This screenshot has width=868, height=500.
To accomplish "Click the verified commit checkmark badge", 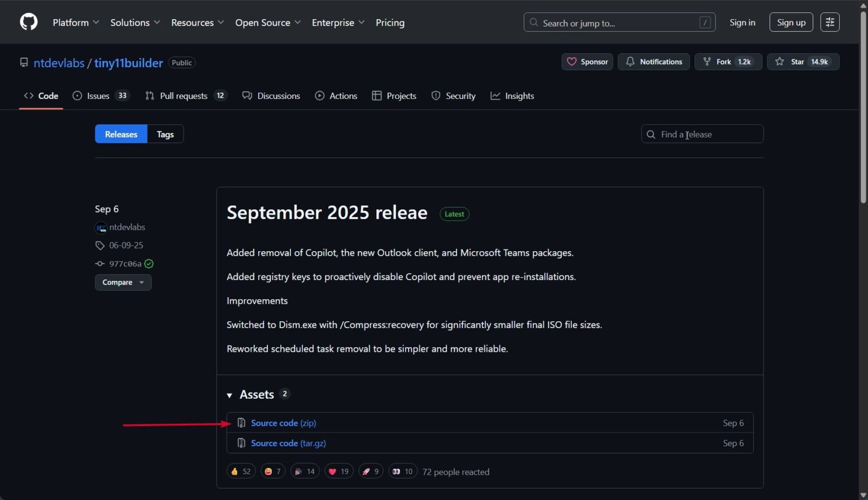I will coord(149,264).
